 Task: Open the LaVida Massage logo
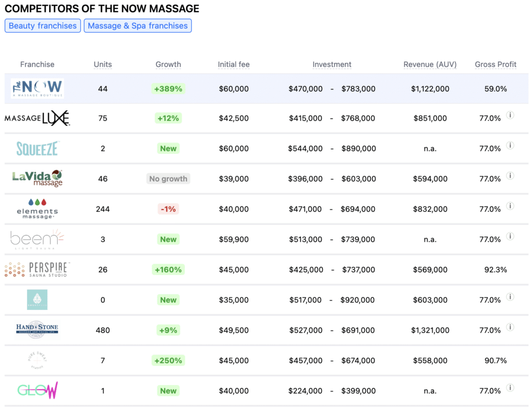(37, 178)
